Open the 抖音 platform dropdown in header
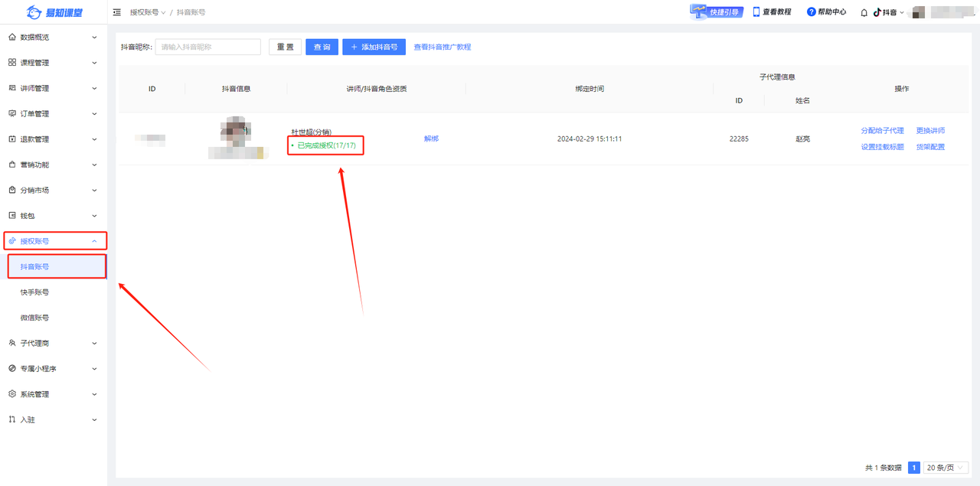 (889, 12)
